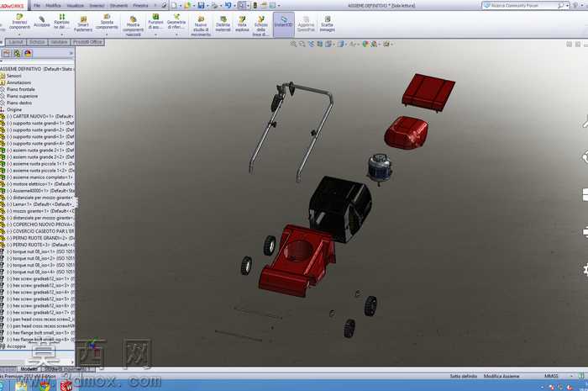Open the ConfigurationManager tab icon

[17, 53]
